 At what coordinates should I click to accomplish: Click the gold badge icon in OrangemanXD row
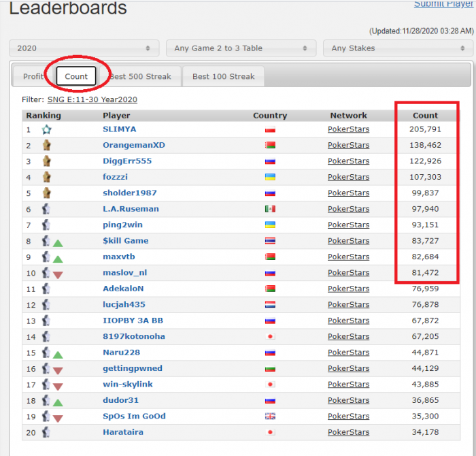point(46,145)
